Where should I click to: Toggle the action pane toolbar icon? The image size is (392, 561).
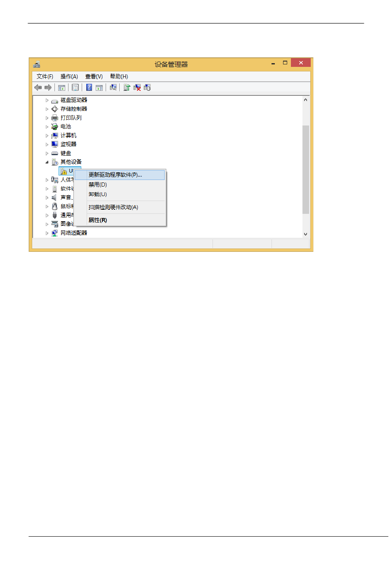point(99,88)
